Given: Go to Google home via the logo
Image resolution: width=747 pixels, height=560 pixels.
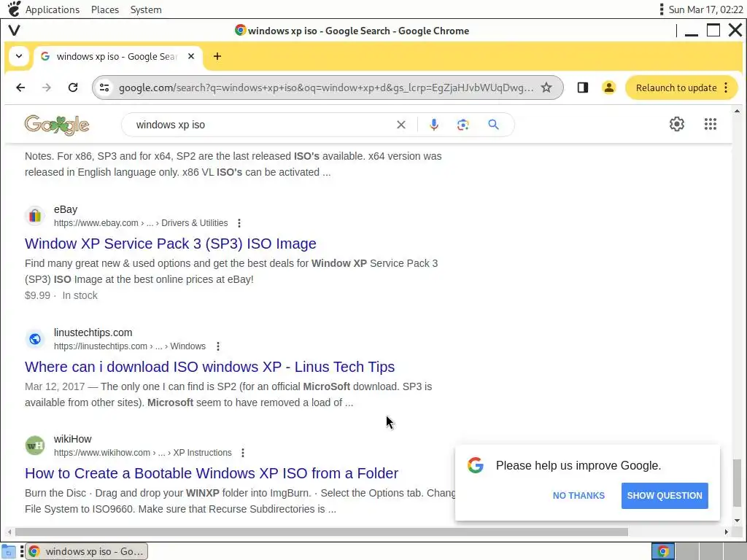Looking at the screenshot, I should pyautogui.click(x=57, y=125).
